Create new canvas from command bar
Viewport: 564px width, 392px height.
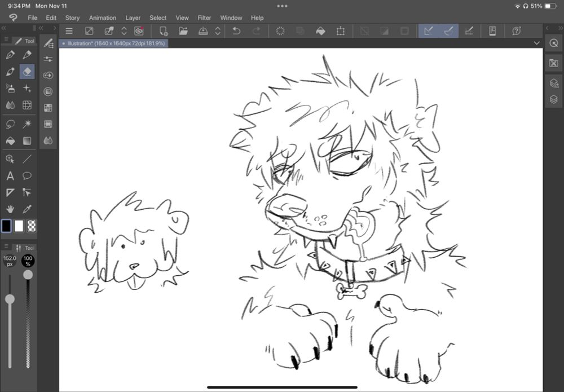pos(164,31)
